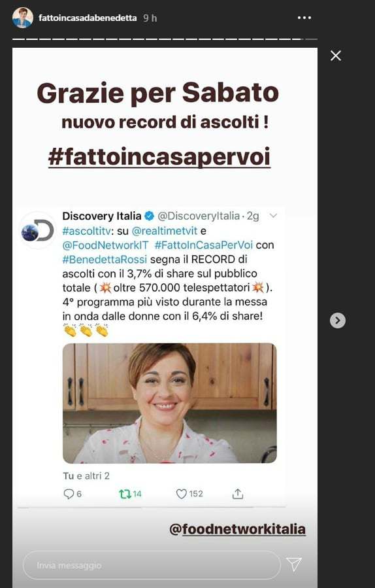This screenshot has width=375, height=588.
Task: Click the Discovery Italia logo avatar
Action: (x=37, y=231)
